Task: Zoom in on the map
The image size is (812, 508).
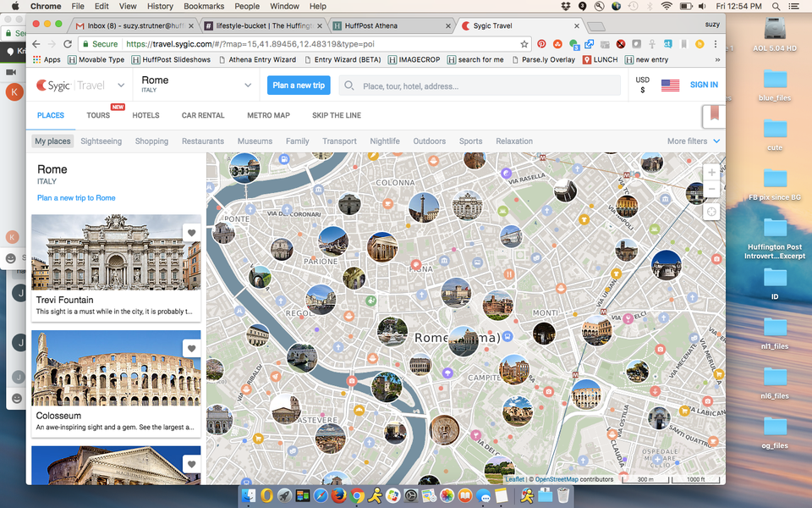Action: (711, 173)
